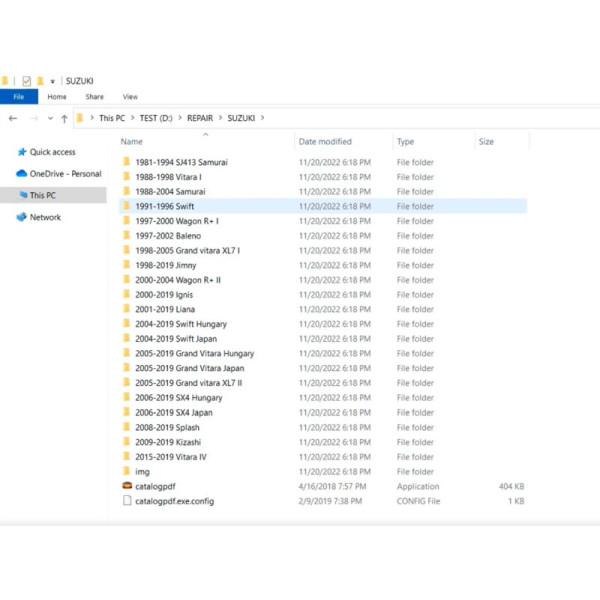Click the Properties checkmark icon in title bar
Viewport: 600px width, 600px height.
pyautogui.click(x=26, y=81)
